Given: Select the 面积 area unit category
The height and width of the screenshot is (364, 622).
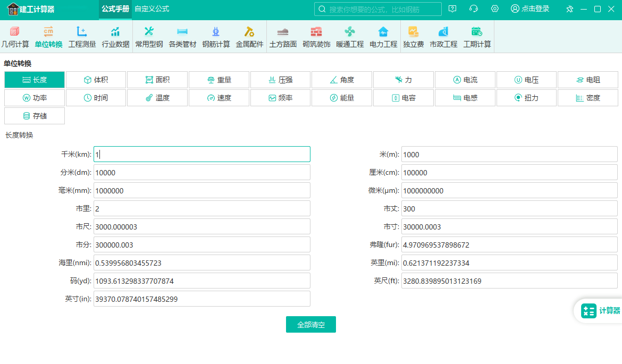Looking at the screenshot, I should tap(157, 80).
